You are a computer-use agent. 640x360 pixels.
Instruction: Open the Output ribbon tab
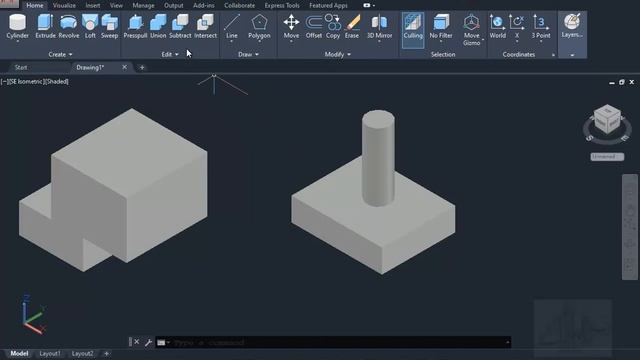[173, 5]
